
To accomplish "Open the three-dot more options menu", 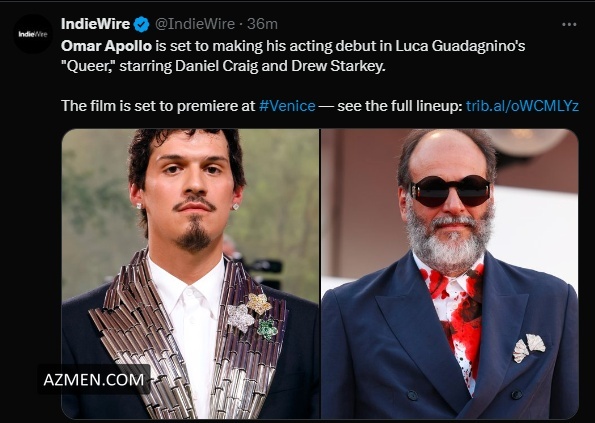I will click(569, 25).
